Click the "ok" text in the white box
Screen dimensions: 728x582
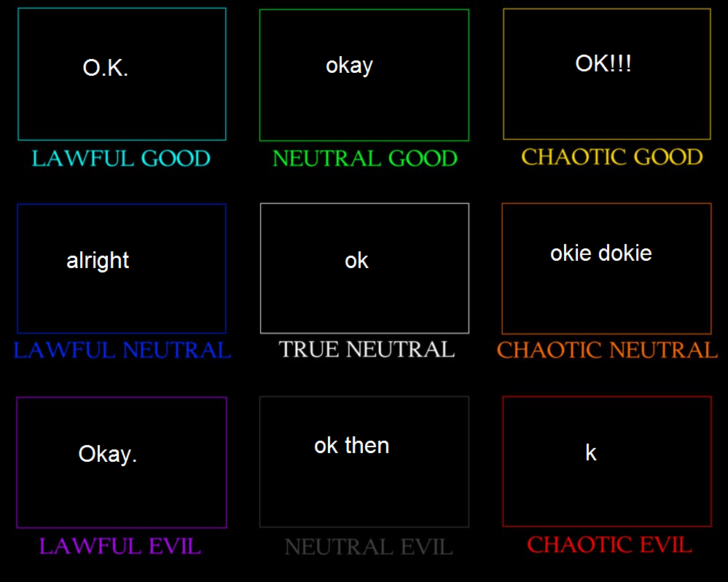[x=356, y=260]
